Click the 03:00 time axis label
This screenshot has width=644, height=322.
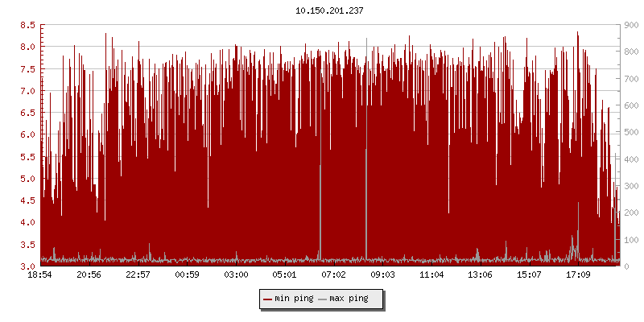[x=236, y=275]
